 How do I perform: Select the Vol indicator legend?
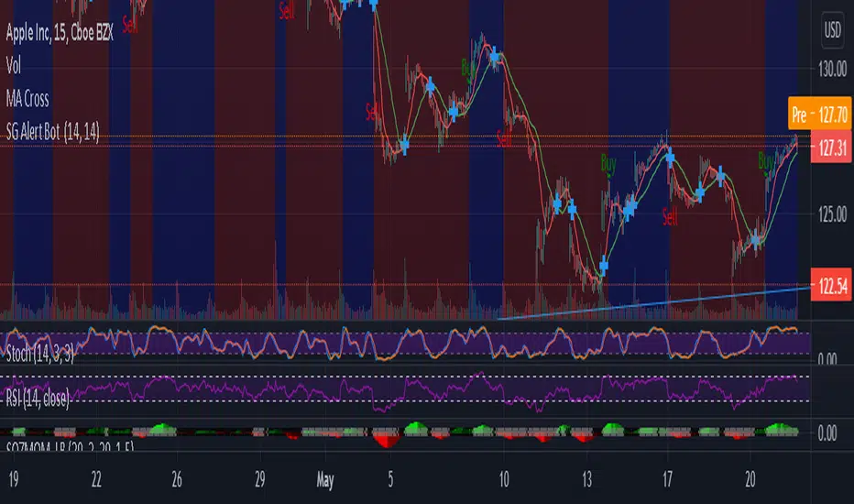(14, 66)
